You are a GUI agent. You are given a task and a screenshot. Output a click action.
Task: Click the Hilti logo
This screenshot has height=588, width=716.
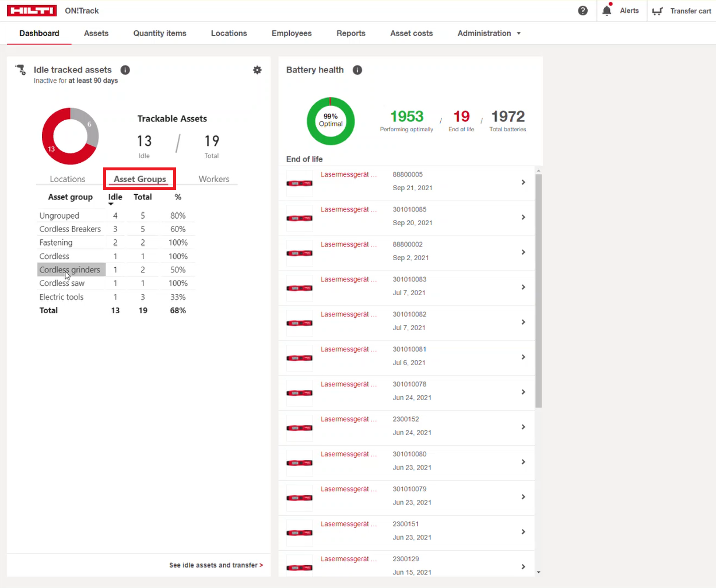tap(31, 10)
